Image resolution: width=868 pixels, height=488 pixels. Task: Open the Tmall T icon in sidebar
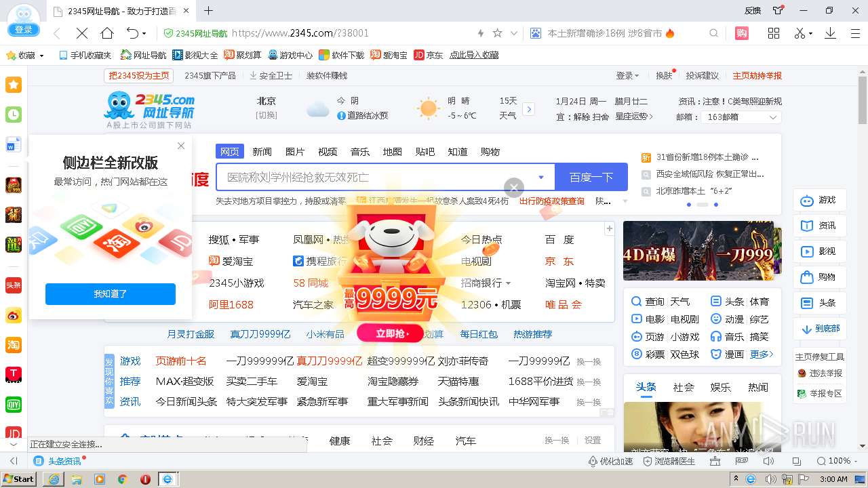tap(14, 375)
